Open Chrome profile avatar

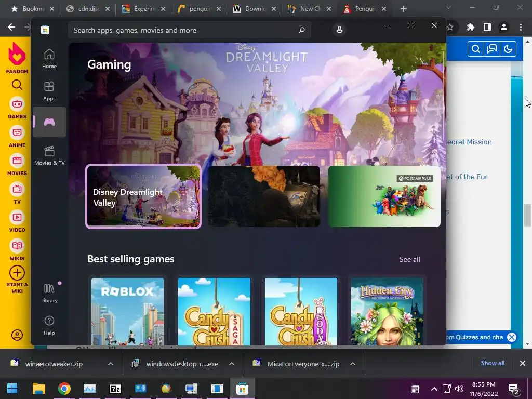pyautogui.click(x=504, y=27)
